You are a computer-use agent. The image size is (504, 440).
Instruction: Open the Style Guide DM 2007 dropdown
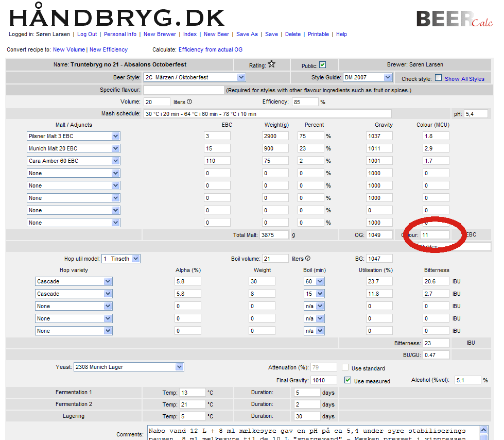click(x=368, y=77)
